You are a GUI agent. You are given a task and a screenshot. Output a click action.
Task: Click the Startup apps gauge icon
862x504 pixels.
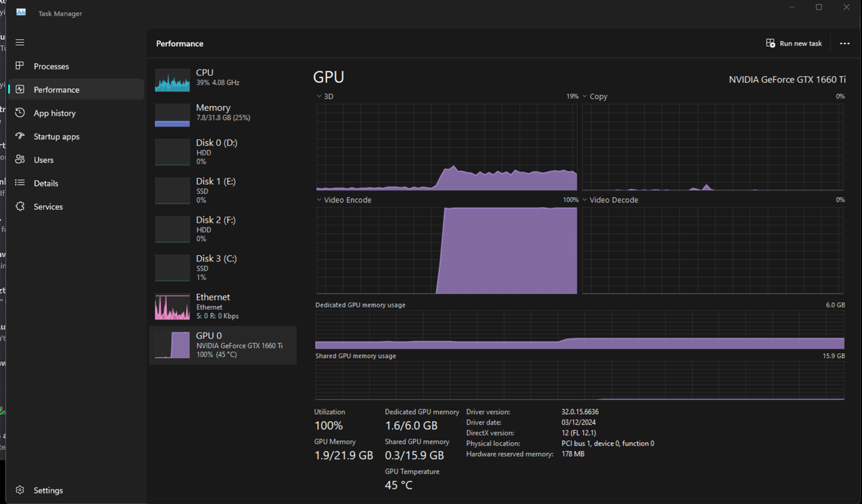(x=20, y=136)
